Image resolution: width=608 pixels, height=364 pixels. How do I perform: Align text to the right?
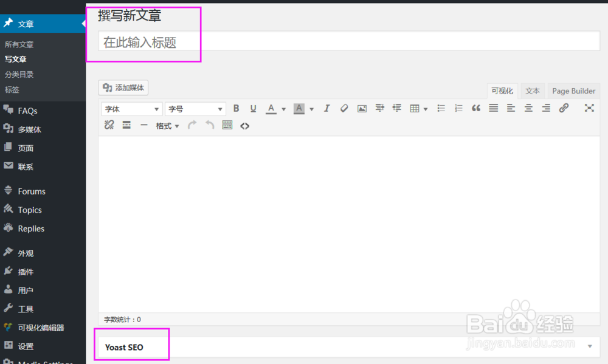(x=546, y=108)
